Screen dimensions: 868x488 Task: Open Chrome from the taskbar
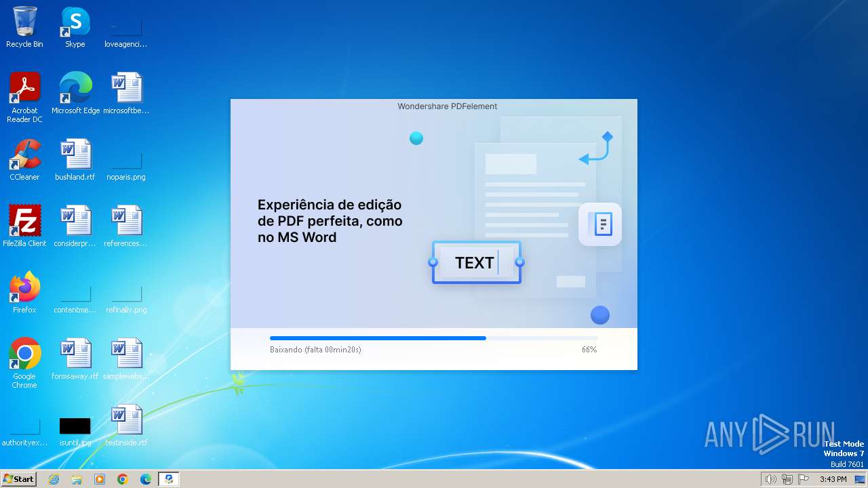(x=123, y=479)
